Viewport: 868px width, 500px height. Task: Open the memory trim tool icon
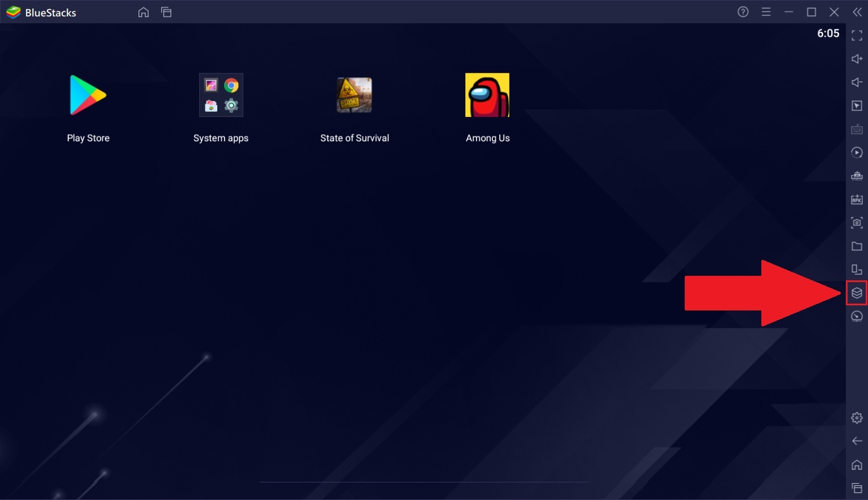(857, 176)
